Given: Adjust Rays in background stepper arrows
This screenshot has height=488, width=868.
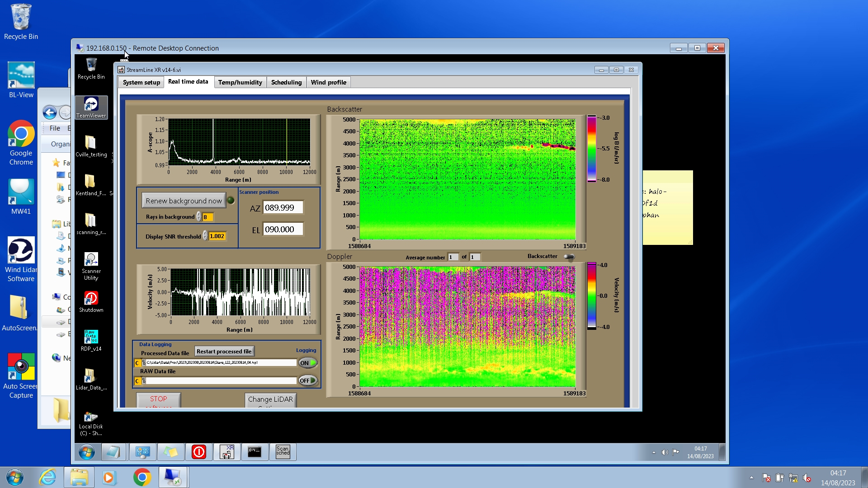Looking at the screenshot, I should (198, 217).
